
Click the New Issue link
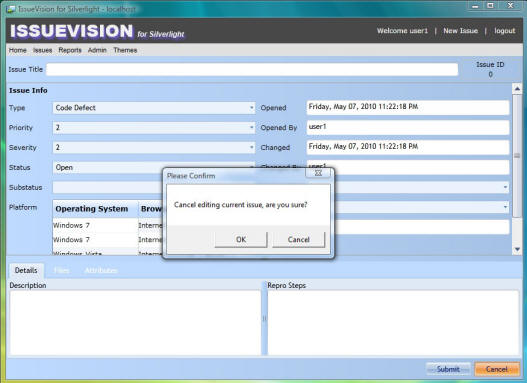(460, 31)
